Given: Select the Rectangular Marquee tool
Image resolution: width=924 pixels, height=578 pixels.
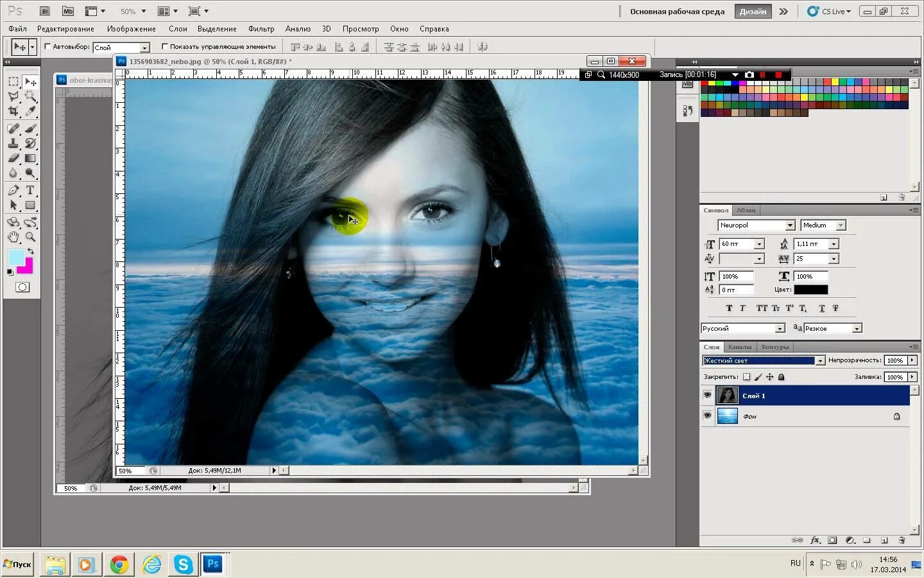Looking at the screenshot, I should tap(13, 82).
